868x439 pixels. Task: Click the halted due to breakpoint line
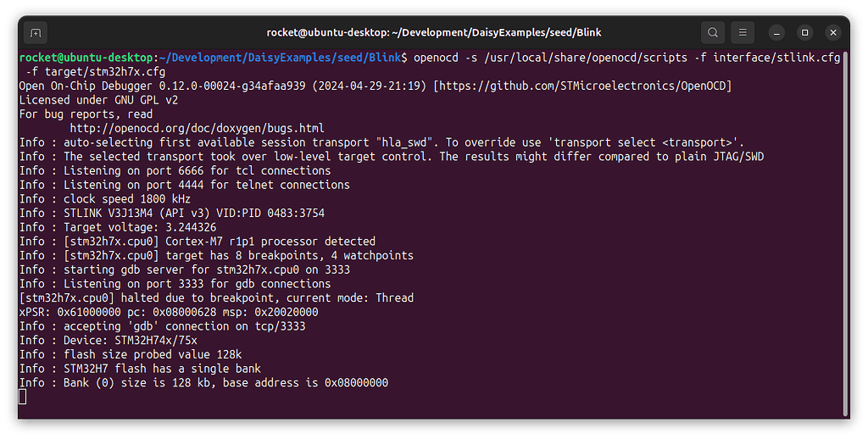click(216, 297)
